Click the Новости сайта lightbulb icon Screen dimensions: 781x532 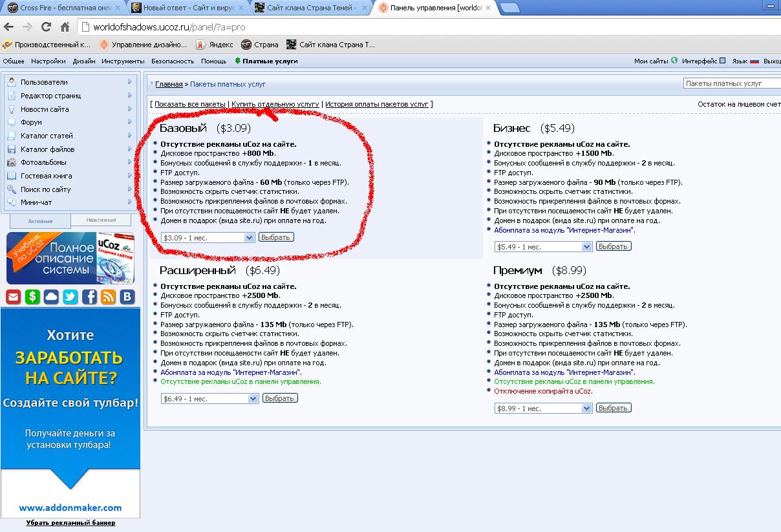tap(12, 109)
